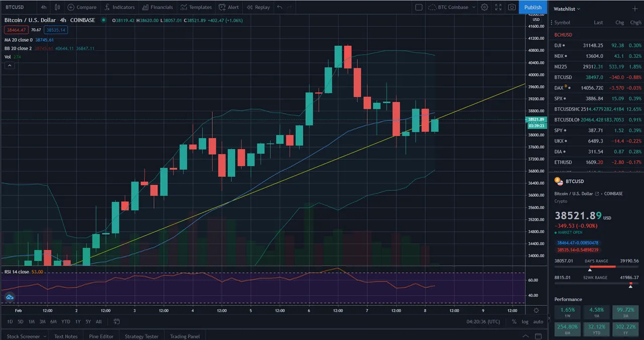Create a new Alert

point(229,7)
